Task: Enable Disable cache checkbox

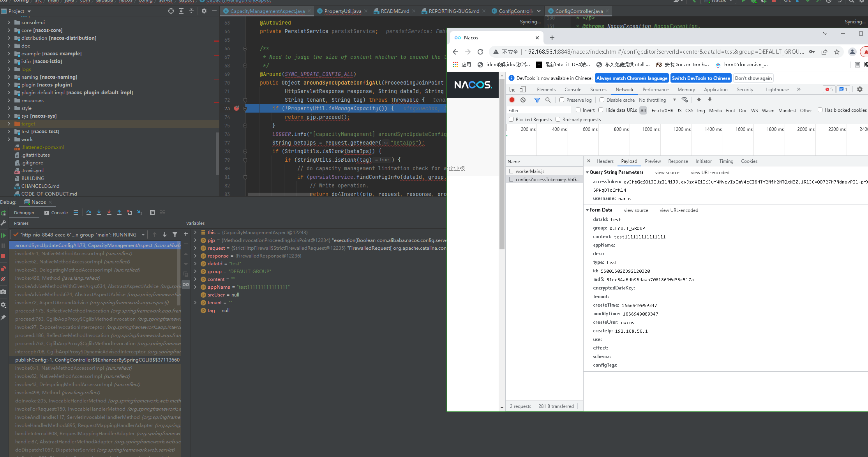Action: tap(602, 100)
